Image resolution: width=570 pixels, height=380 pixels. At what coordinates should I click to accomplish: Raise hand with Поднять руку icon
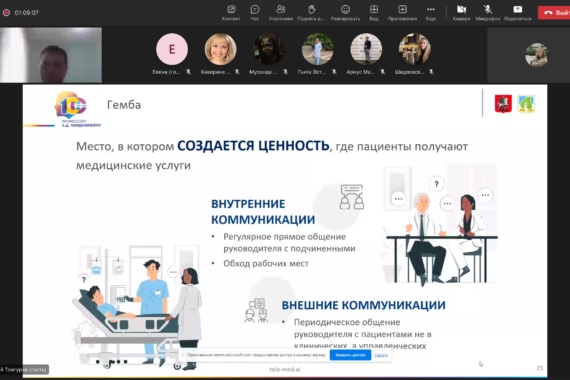coord(312,9)
